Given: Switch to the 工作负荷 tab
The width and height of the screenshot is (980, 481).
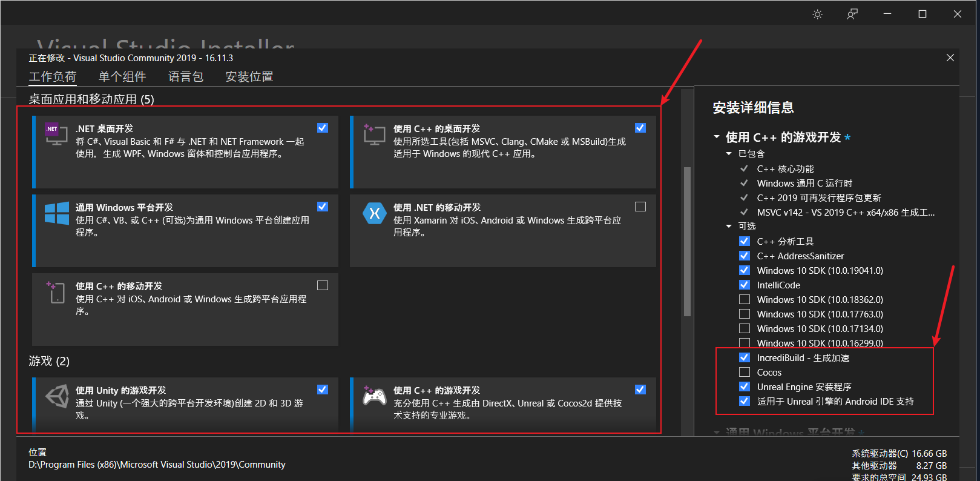Looking at the screenshot, I should 53,77.
